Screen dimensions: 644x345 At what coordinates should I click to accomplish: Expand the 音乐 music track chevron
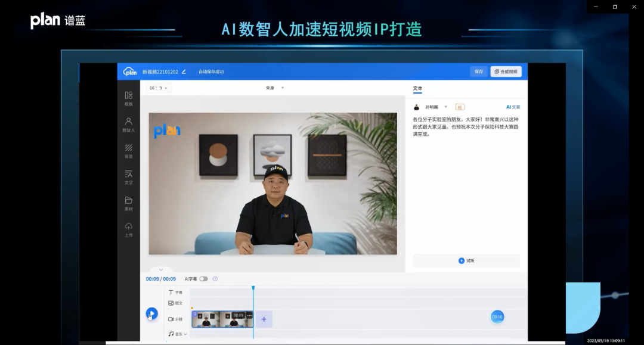click(185, 334)
